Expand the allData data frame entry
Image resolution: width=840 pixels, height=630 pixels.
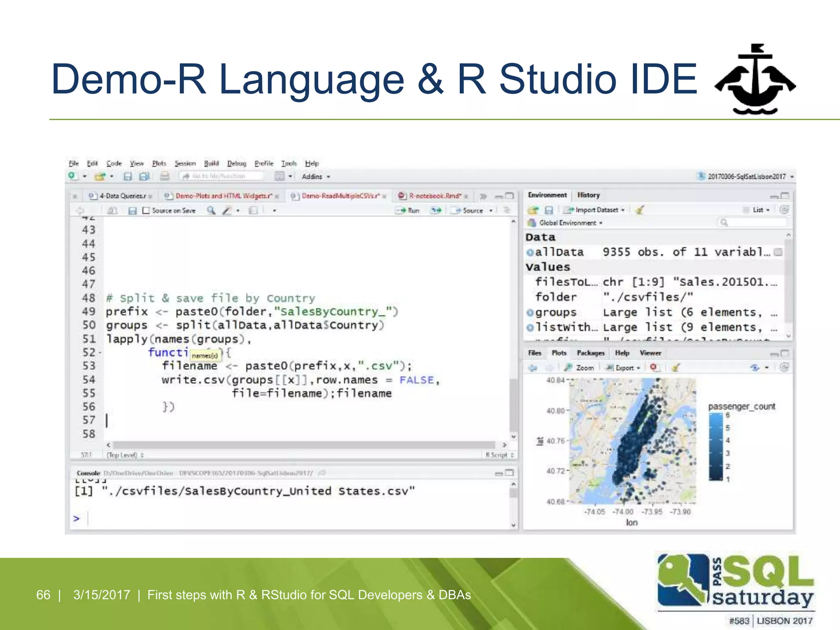(530, 252)
